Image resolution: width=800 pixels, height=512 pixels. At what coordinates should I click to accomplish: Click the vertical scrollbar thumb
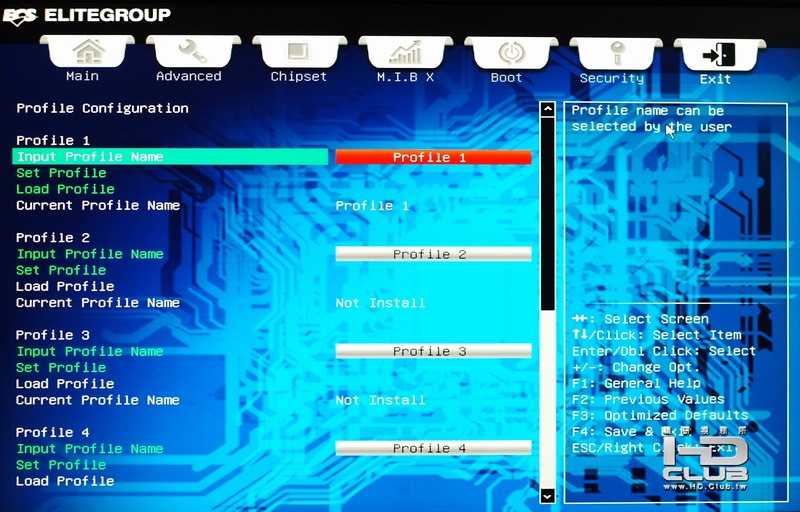point(547,214)
